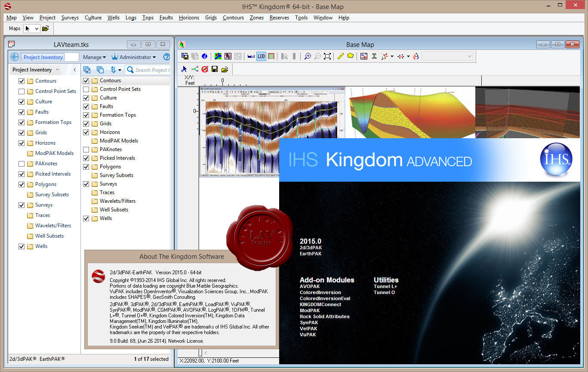Click the blue question mark help icon

(167, 57)
